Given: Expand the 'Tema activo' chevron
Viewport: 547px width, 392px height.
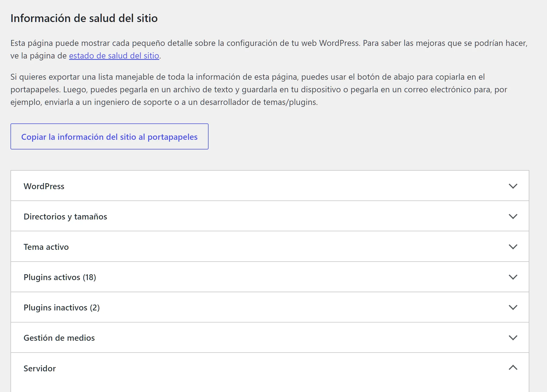Looking at the screenshot, I should [x=513, y=247].
